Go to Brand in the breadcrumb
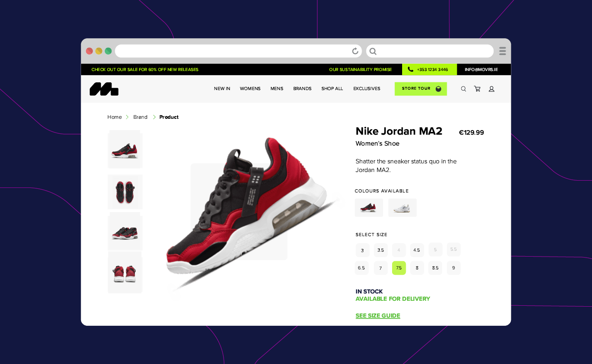This screenshot has width=592, height=364. 140,117
